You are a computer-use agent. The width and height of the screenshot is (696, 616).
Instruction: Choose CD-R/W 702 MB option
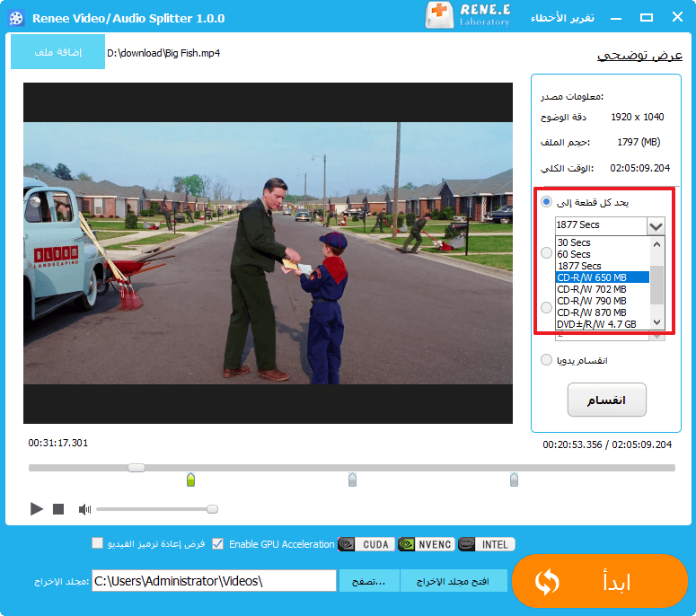[x=603, y=289]
